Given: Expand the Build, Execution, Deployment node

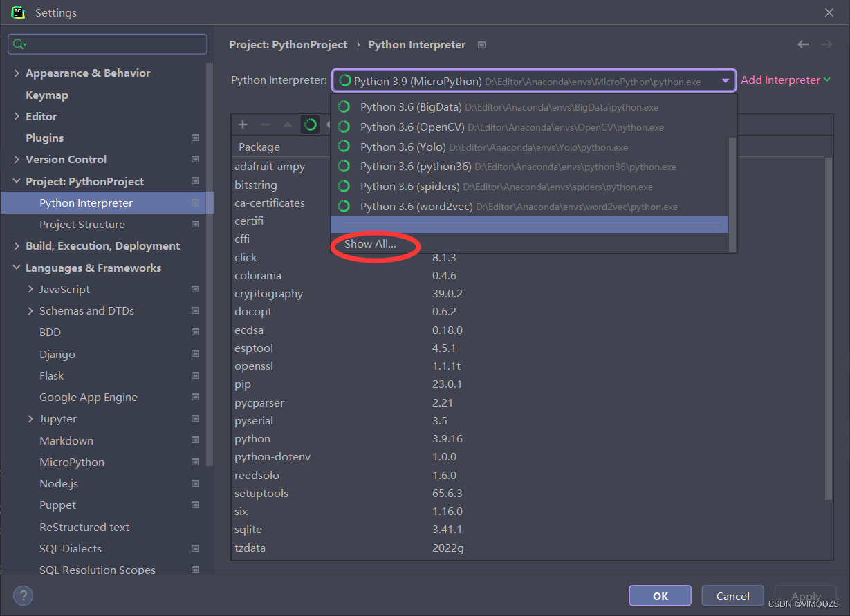Looking at the screenshot, I should (x=17, y=246).
